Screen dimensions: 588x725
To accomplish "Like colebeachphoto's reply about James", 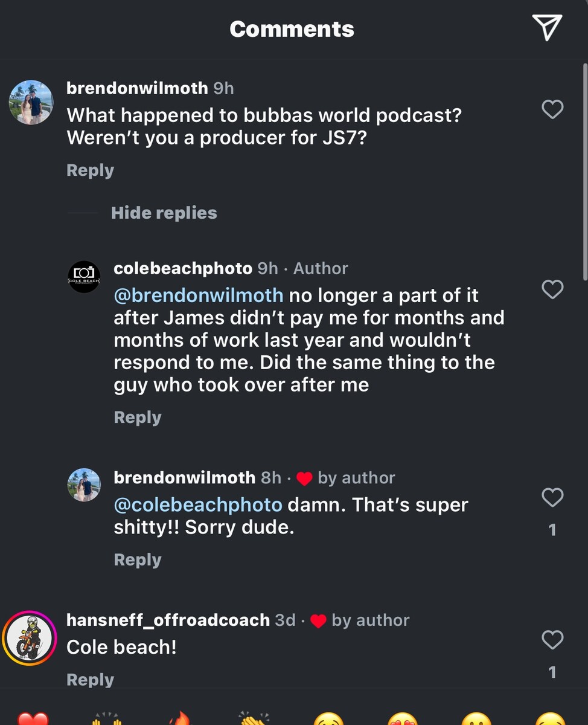I will tap(552, 289).
